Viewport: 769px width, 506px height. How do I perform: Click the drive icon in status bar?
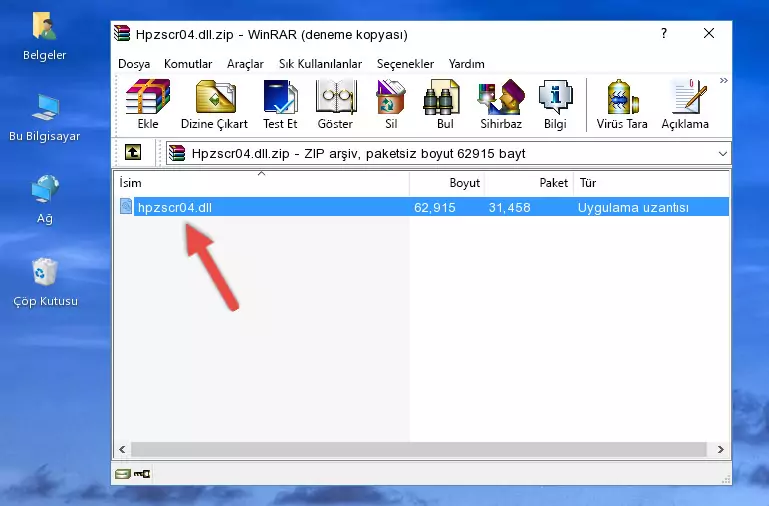click(x=122, y=474)
